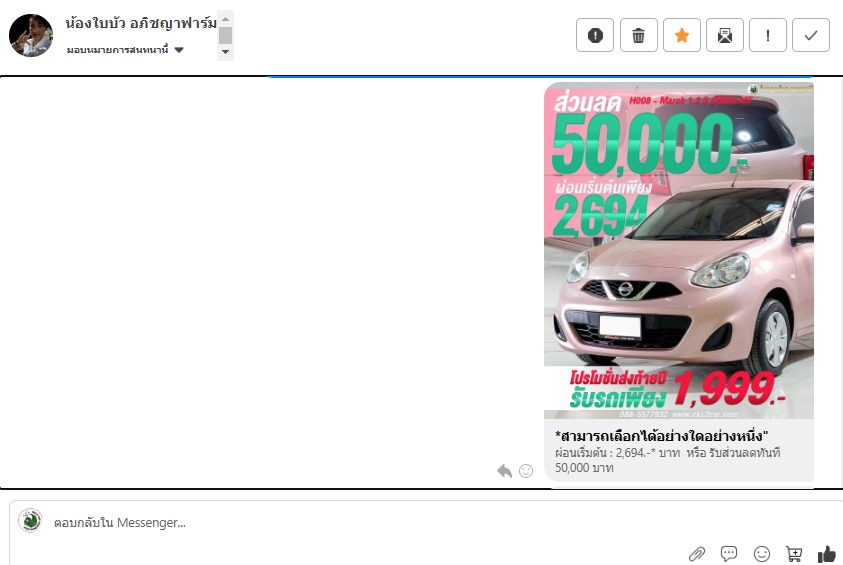Click the shopping cart order icon
The width and height of the screenshot is (843, 565).
pos(794,554)
